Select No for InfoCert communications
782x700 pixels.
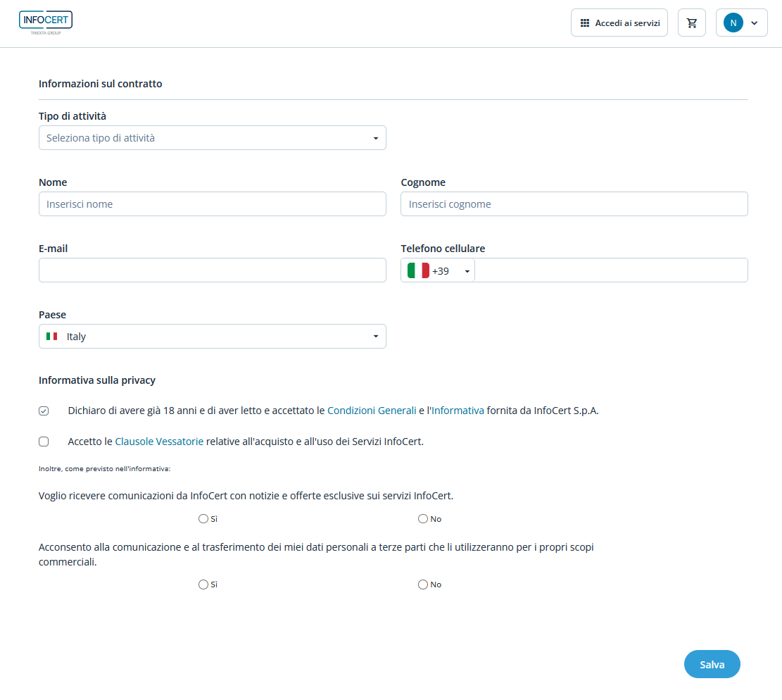tap(423, 519)
